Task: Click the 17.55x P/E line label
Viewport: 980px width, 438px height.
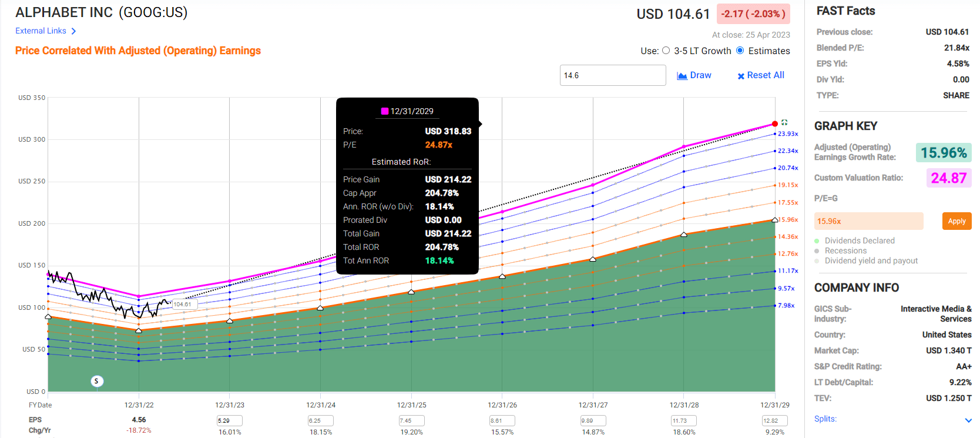Action: [788, 203]
